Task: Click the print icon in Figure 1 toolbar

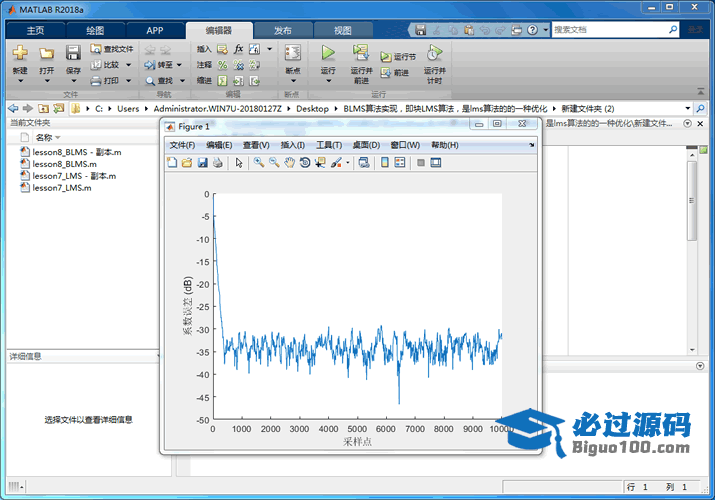Action: pos(217,163)
